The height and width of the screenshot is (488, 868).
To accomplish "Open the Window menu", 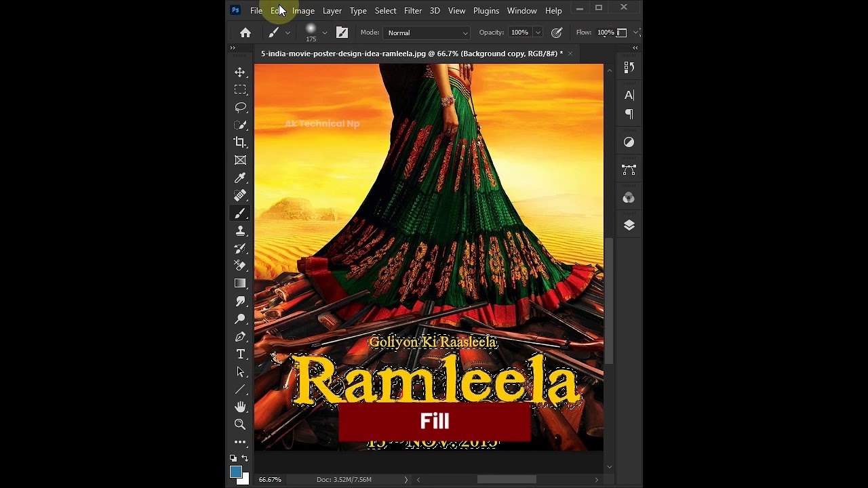I will pyautogui.click(x=522, y=11).
